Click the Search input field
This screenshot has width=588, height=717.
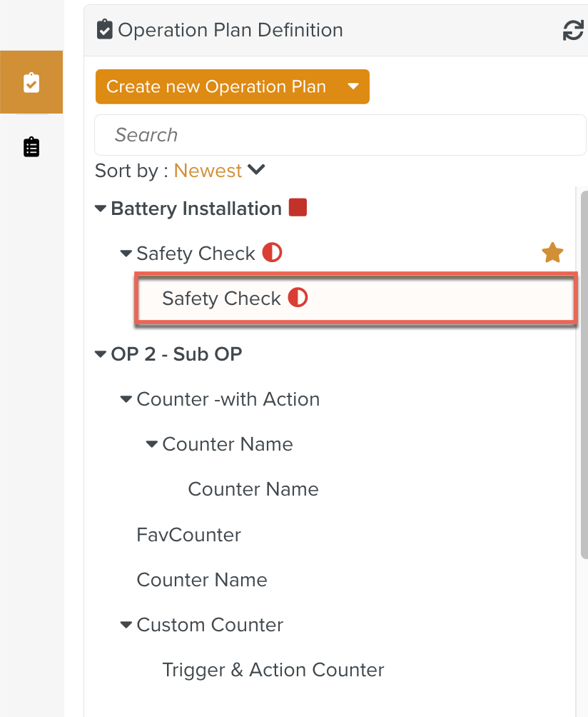pos(340,135)
